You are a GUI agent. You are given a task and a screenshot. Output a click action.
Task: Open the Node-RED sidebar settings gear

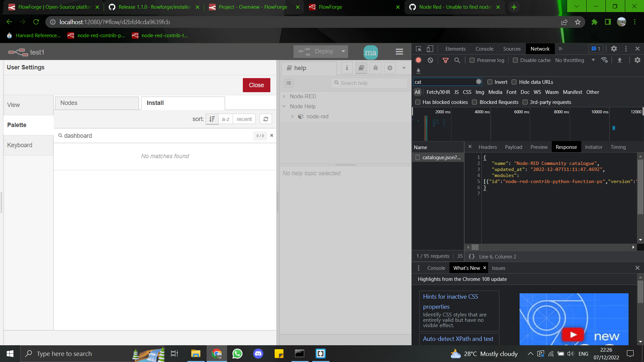(x=389, y=68)
